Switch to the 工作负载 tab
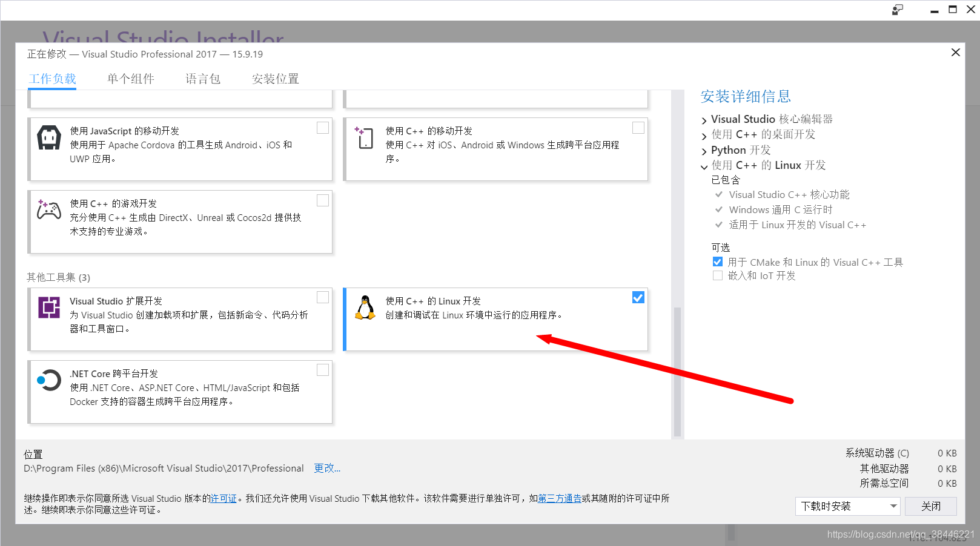The width and height of the screenshot is (980, 546). tap(53, 79)
